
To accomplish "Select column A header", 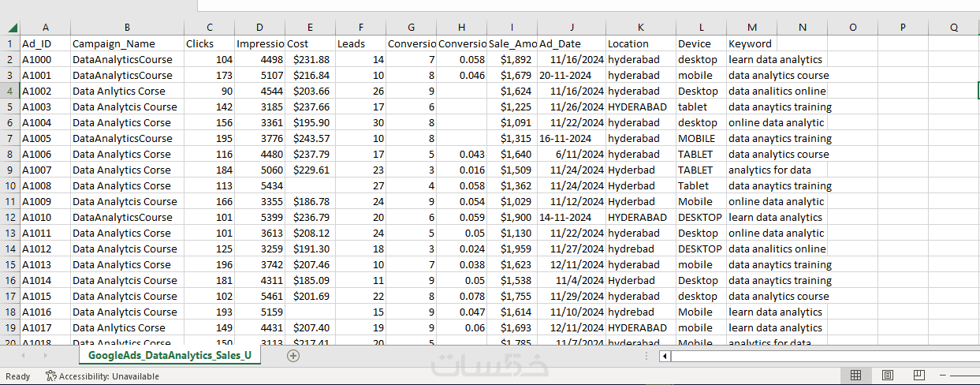I will click(x=45, y=28).
